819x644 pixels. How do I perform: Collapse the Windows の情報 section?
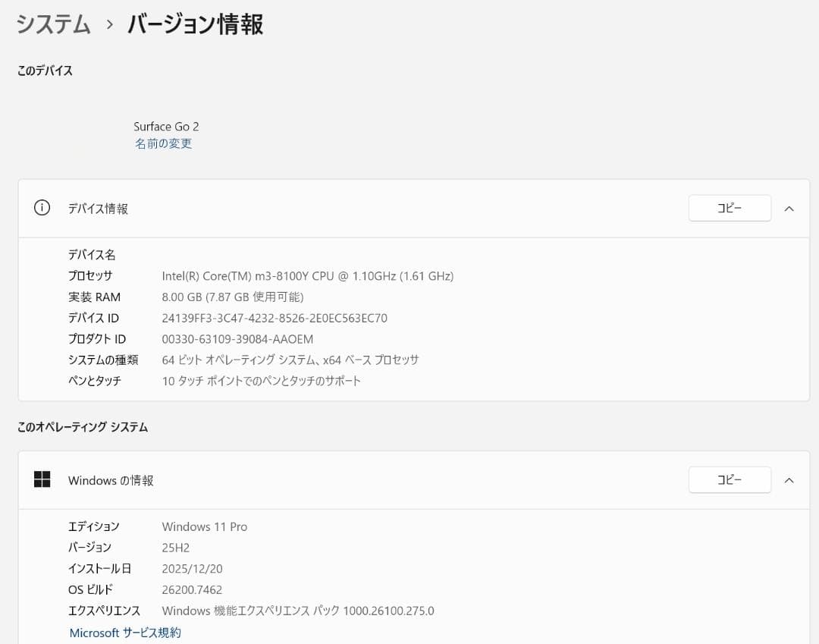click(x=789, y=479)
